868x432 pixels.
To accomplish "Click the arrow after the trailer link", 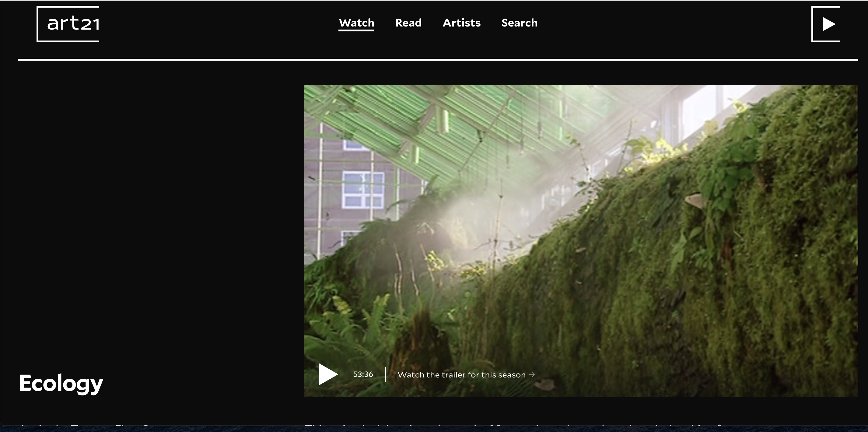I will tap(532, 374).
